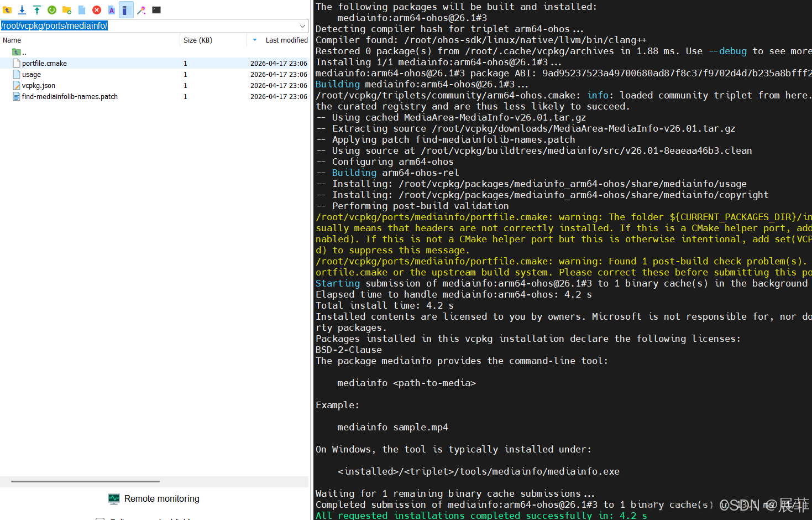
Task: Click the horizontal scrollbar of the file list
Action: click(85, 481)
